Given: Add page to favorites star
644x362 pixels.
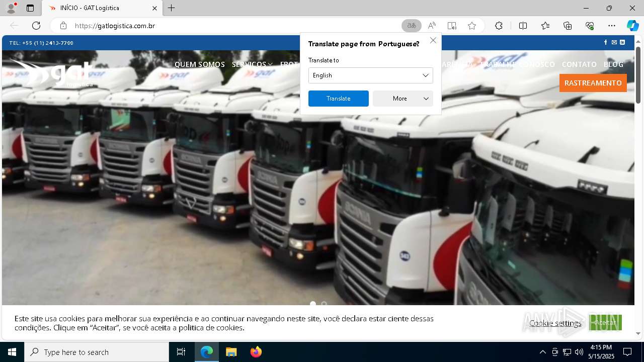Looking at the screenshot, I should (472, 26).
